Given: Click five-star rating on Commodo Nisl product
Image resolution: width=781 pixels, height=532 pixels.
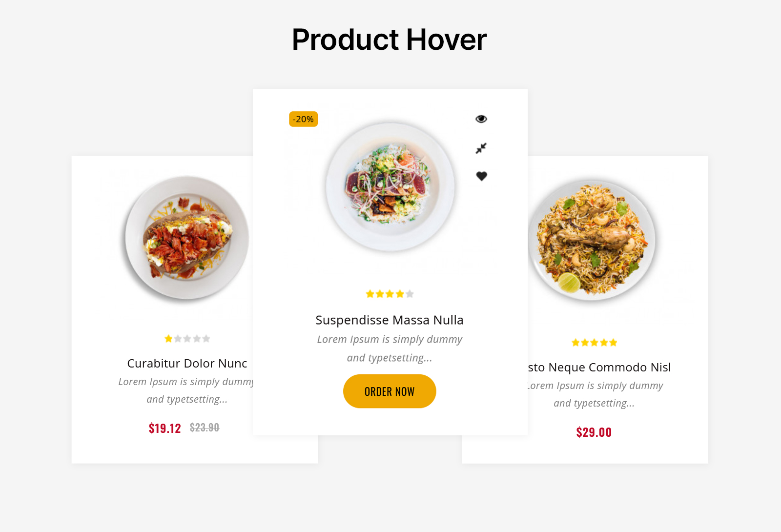Looking at the screenshot, I should [x=594, y=343].
